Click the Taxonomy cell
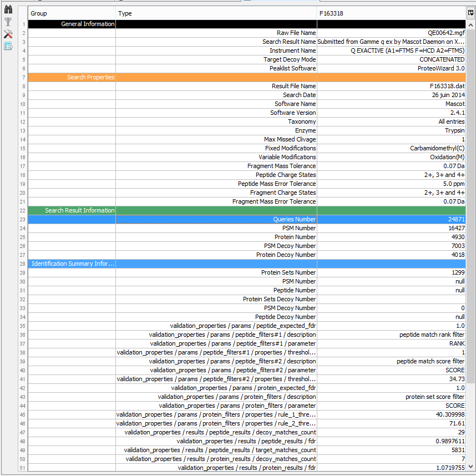 point(216,121)
